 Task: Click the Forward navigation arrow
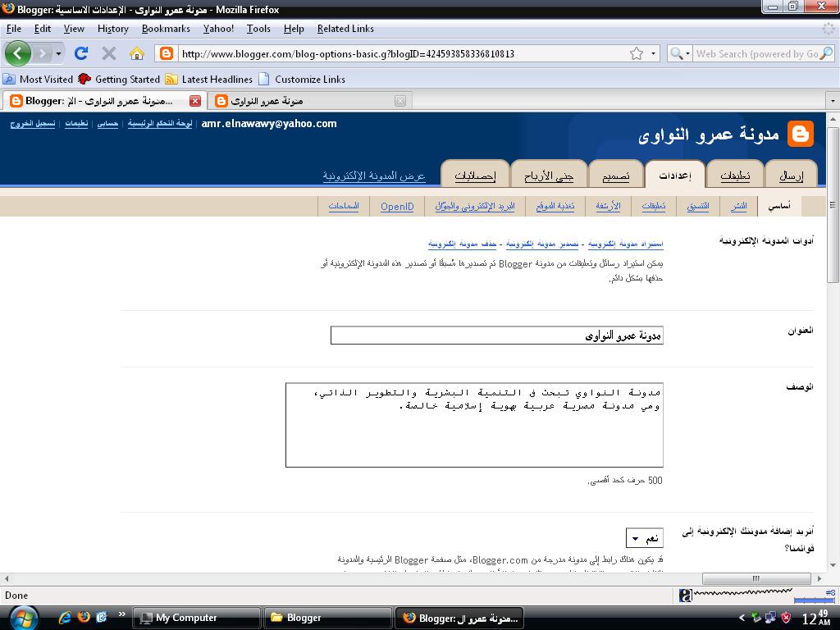(x=43, y=53)
